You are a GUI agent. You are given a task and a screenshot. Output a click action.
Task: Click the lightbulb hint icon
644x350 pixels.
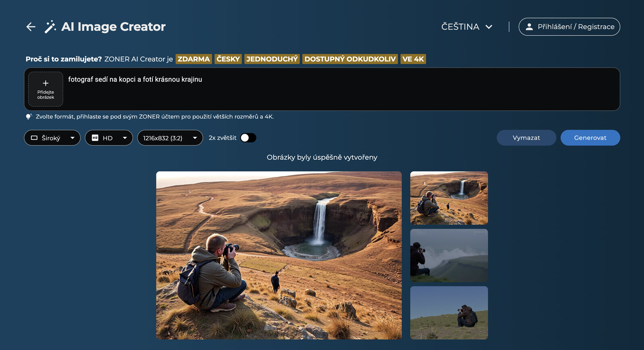29,116
